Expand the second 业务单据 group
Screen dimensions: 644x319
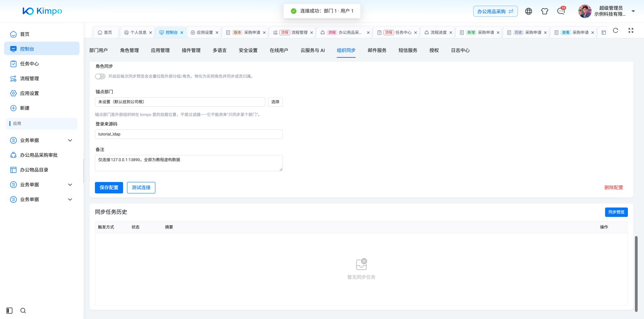42,184
